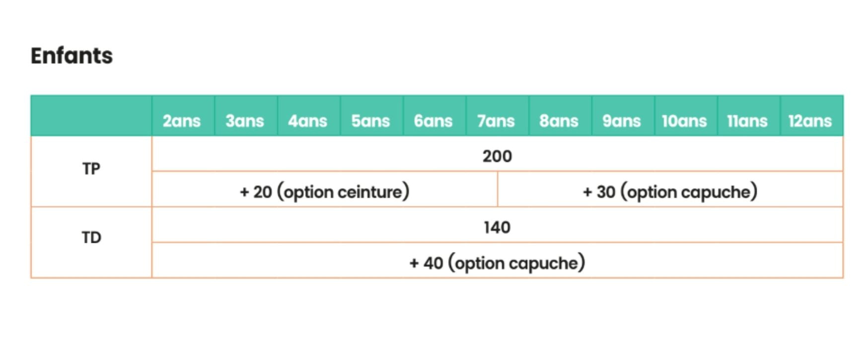Click the +30 option capuche cell
868x352 pixels.
point(670,192)
